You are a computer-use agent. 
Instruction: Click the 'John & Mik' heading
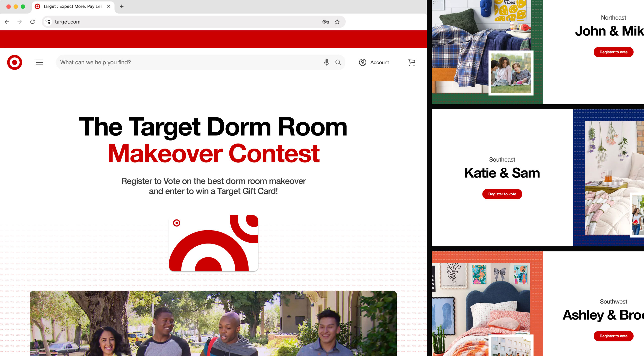tap(610, 31)
